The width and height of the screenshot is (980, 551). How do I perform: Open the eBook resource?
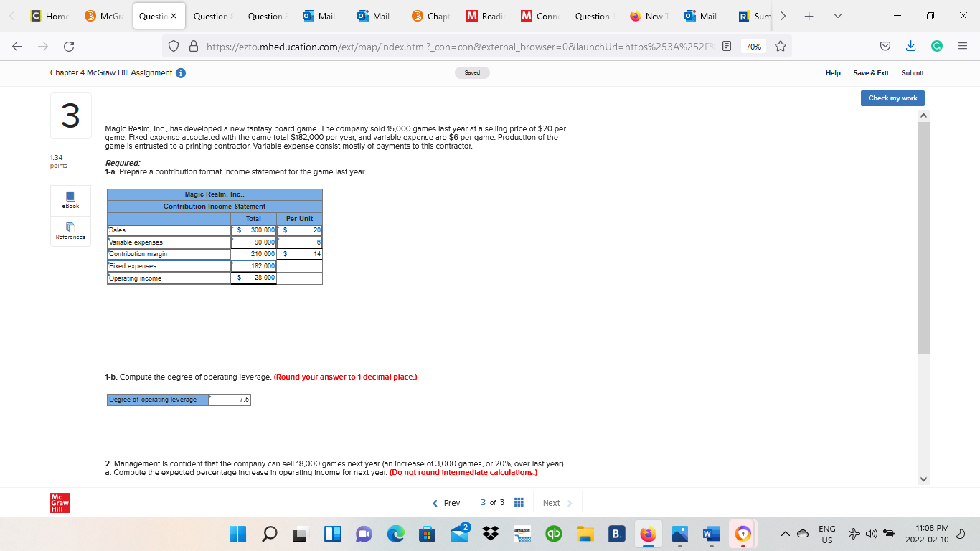click(70, 199)
